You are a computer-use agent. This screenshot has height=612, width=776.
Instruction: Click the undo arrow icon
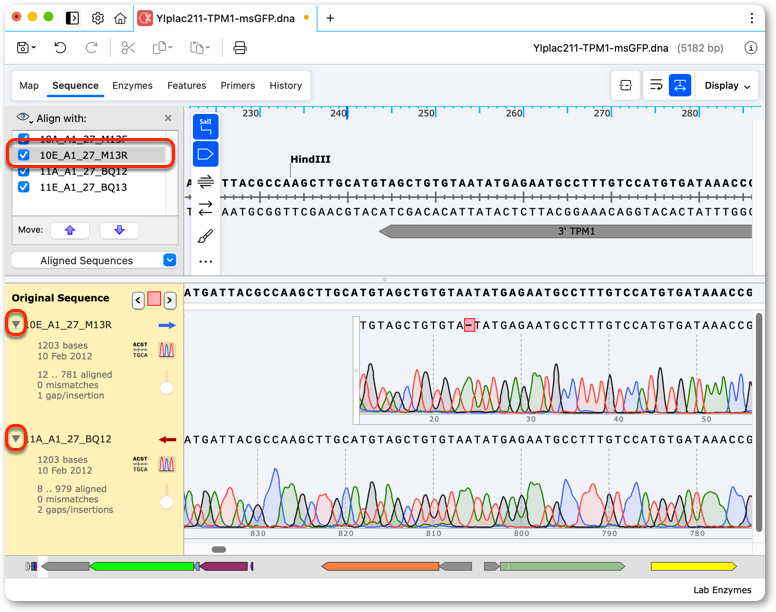60,47
